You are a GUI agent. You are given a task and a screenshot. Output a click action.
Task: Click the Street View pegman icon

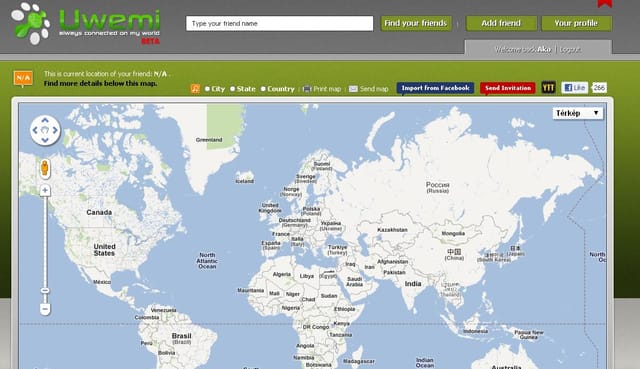pyautogui.click(x=45, y=168)
